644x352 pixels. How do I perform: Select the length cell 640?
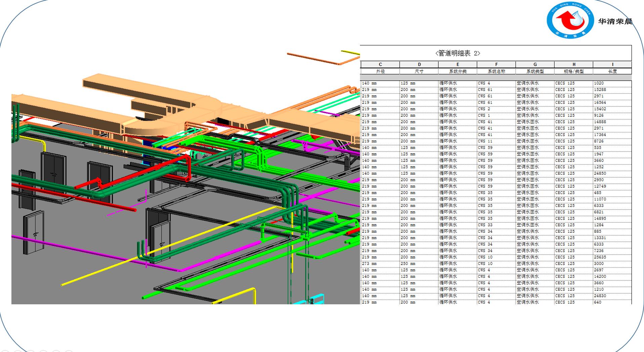coord(612,302)
